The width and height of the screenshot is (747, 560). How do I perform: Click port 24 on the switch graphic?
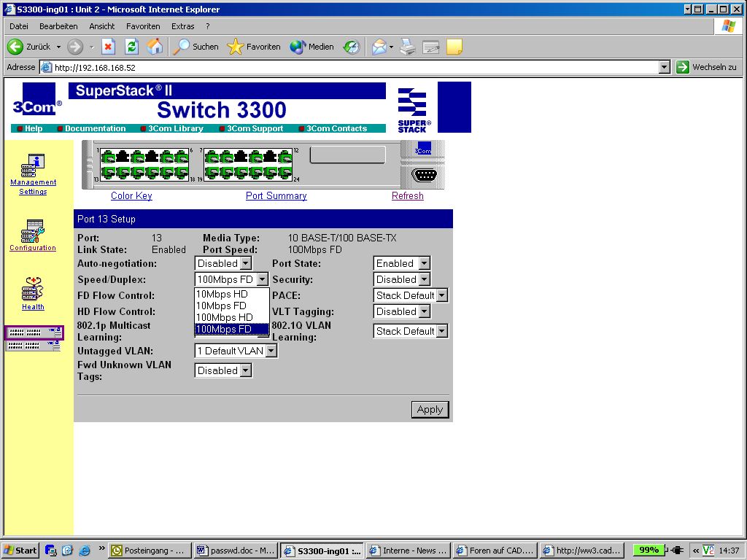(285, 172)
